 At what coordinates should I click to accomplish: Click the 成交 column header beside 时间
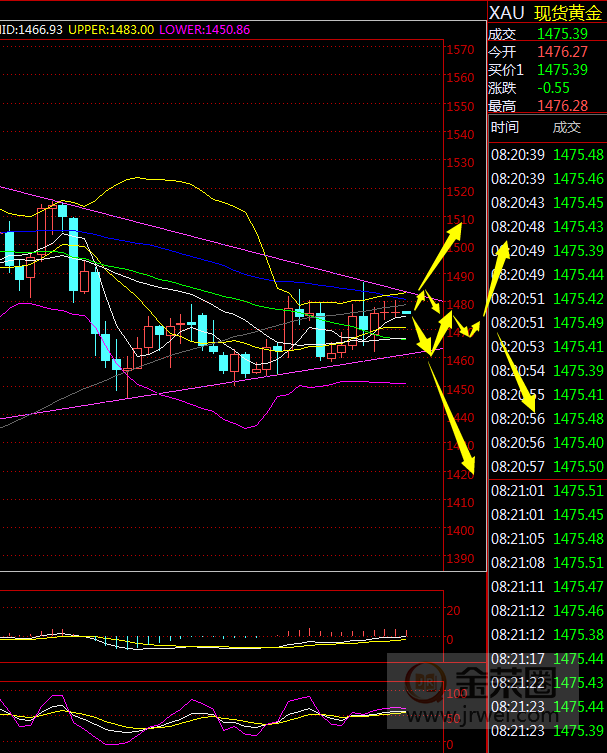coord(566,127)
